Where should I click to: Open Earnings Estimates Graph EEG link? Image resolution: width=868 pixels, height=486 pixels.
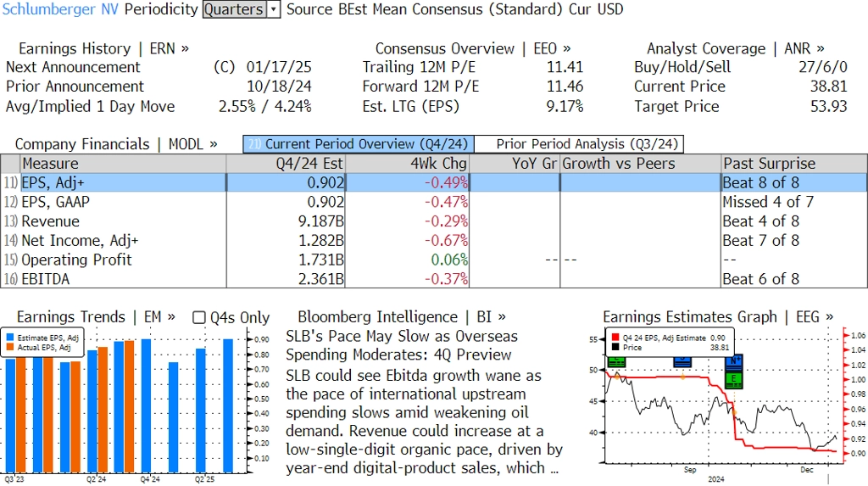718,317
